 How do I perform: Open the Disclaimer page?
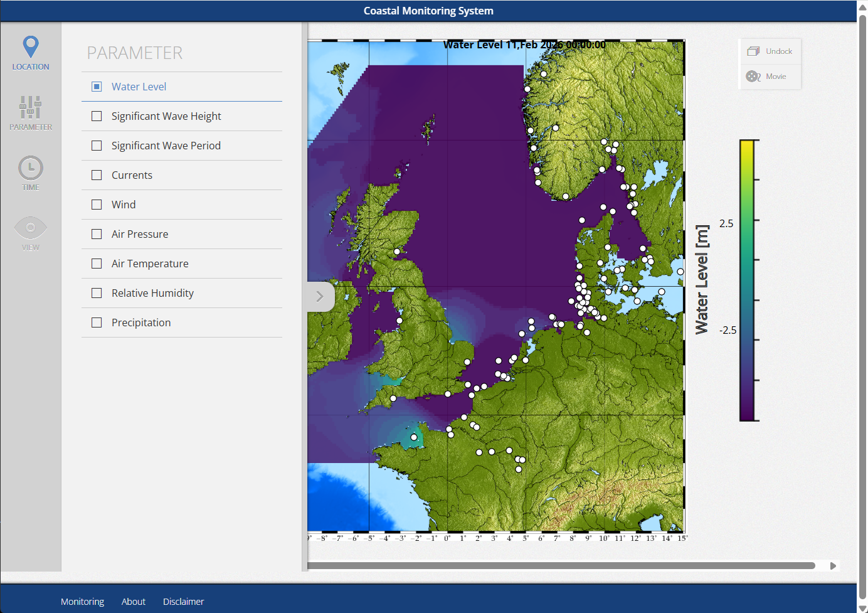click(183, 601)
